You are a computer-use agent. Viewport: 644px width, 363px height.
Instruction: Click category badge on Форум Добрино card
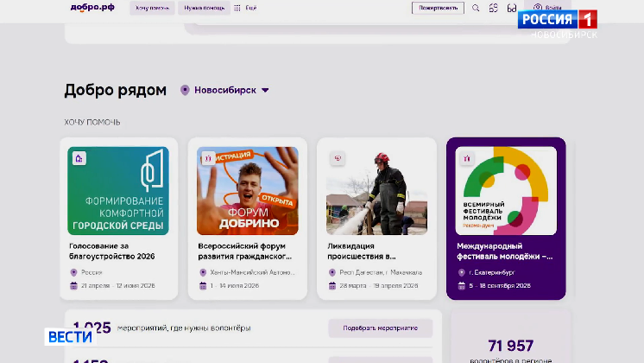pos(208,158)
